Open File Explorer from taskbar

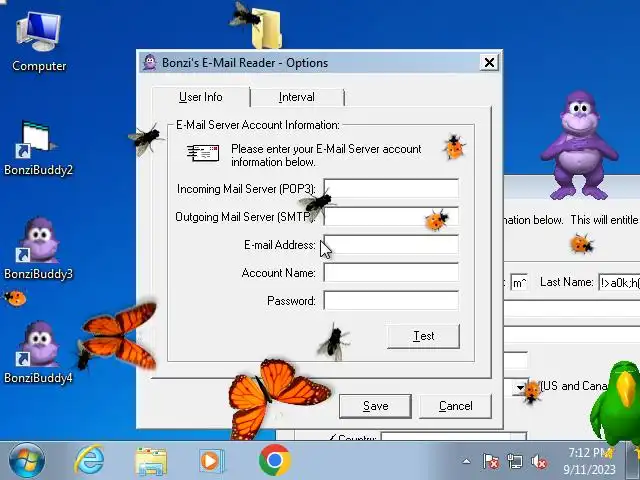click(x=151, y=461)
